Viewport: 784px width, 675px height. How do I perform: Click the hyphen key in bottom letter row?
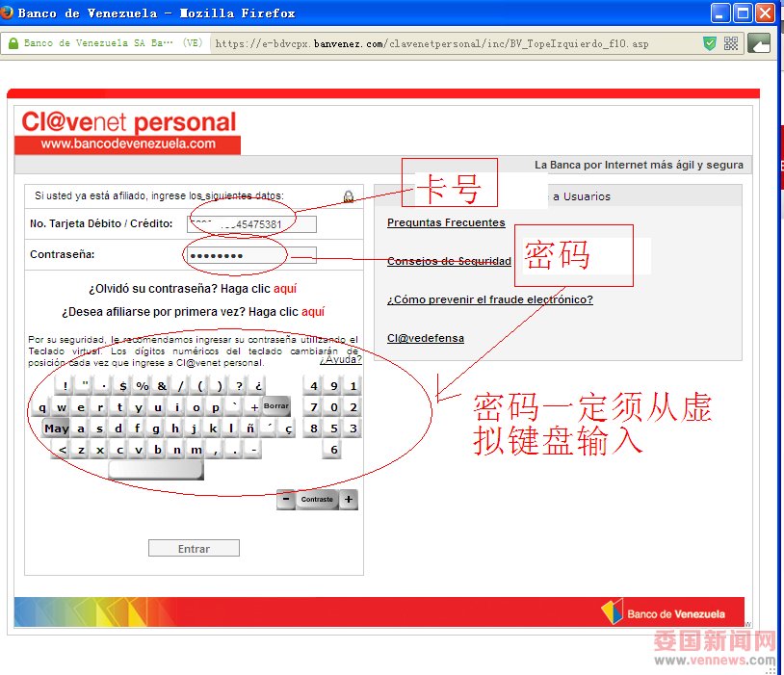coord(253,450)
